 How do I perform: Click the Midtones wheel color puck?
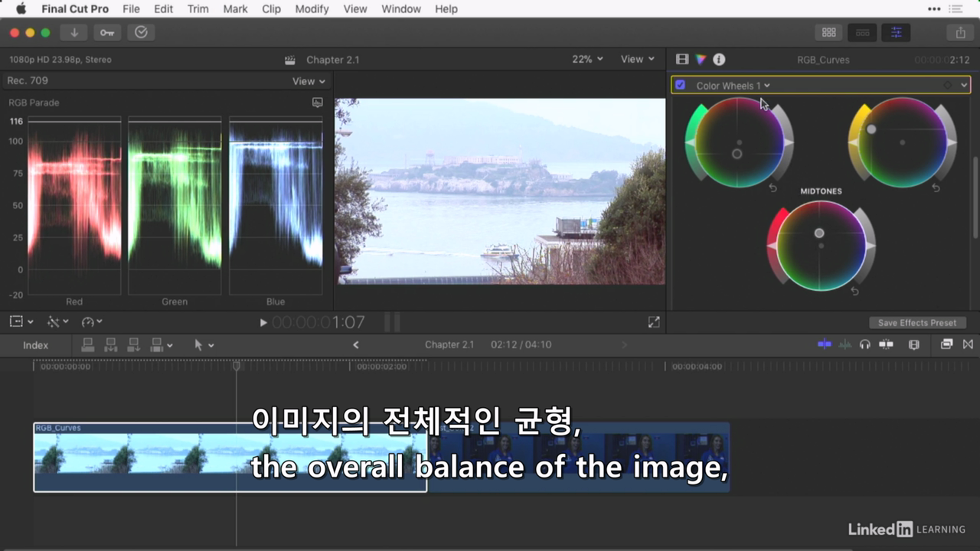[x=819, y=233]
